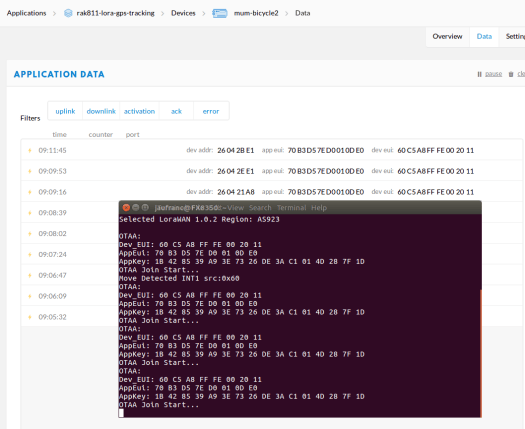Expand the 09:09:16 activation row

(272, 192)
